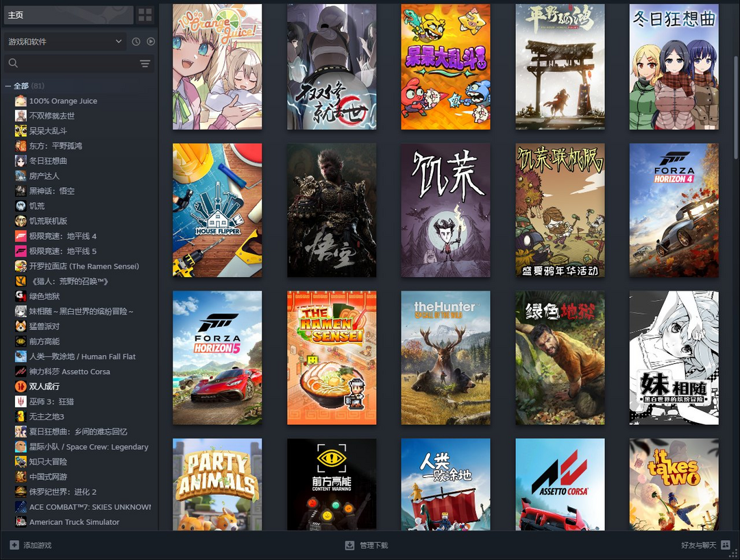The width and height of the screenshot is (740, 560).
Task: Click the 呆呆大乱斗 list icon
Action: tap(21, 131)
